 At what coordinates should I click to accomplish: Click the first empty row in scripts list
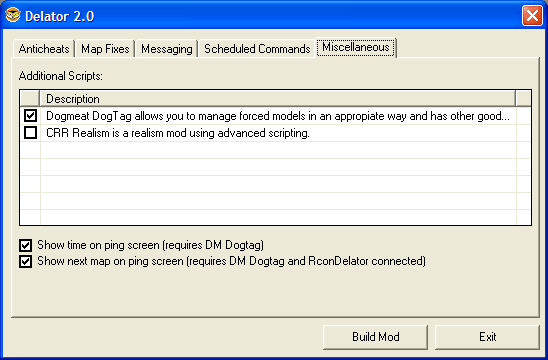[276, 150]
